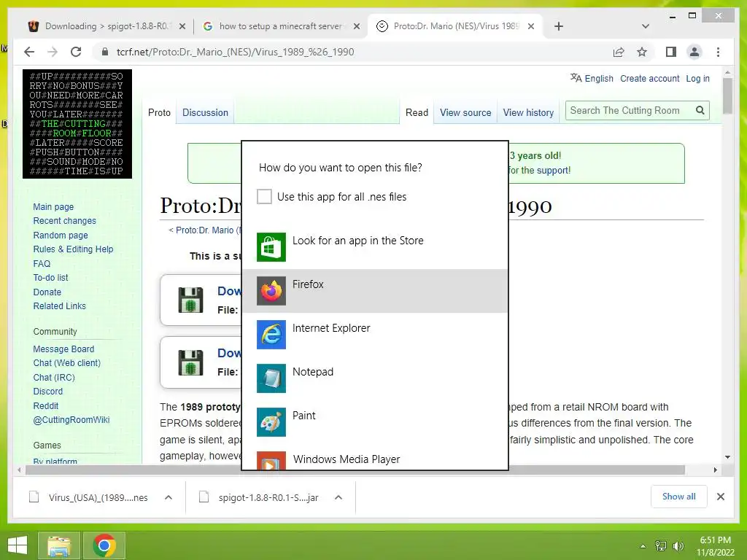747x560 pixels.
Task: Open File Explorer from the taskbar
Action: 59,545
